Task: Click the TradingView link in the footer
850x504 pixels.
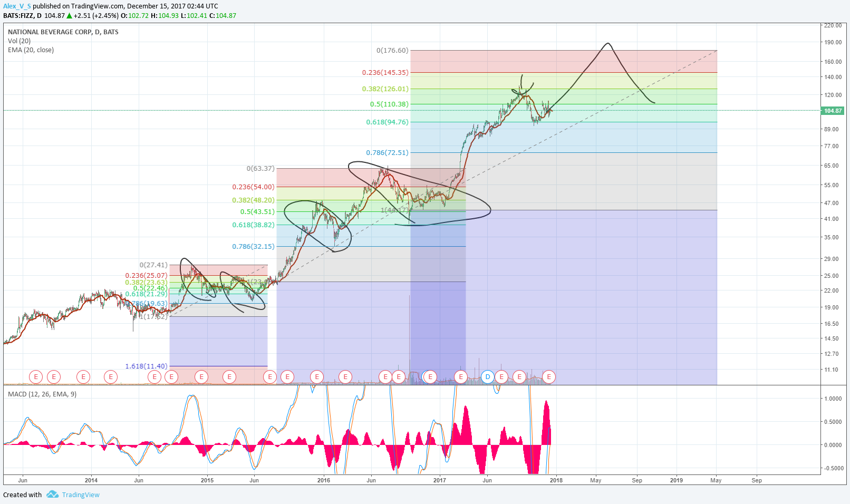Action: tap(81, 495)
